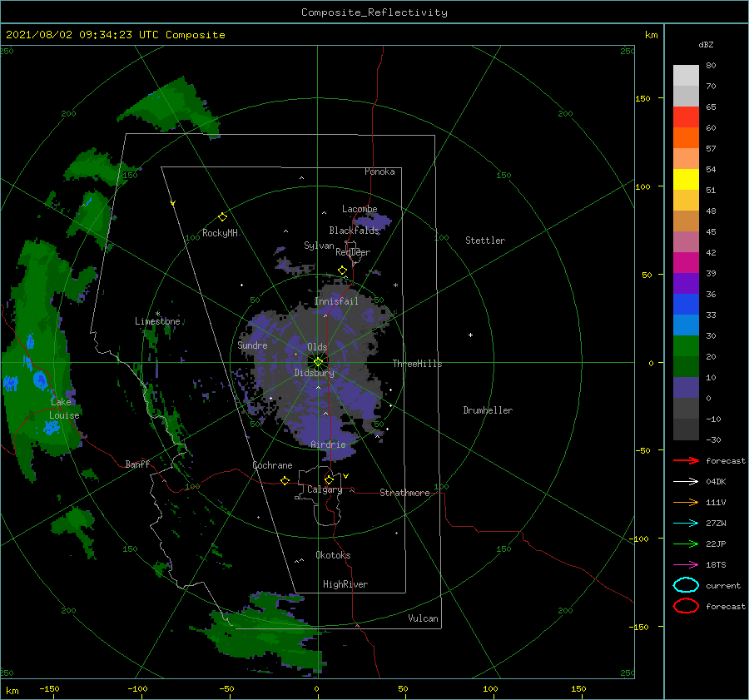
Task: Click the Vulcan label
Action: 424,618
